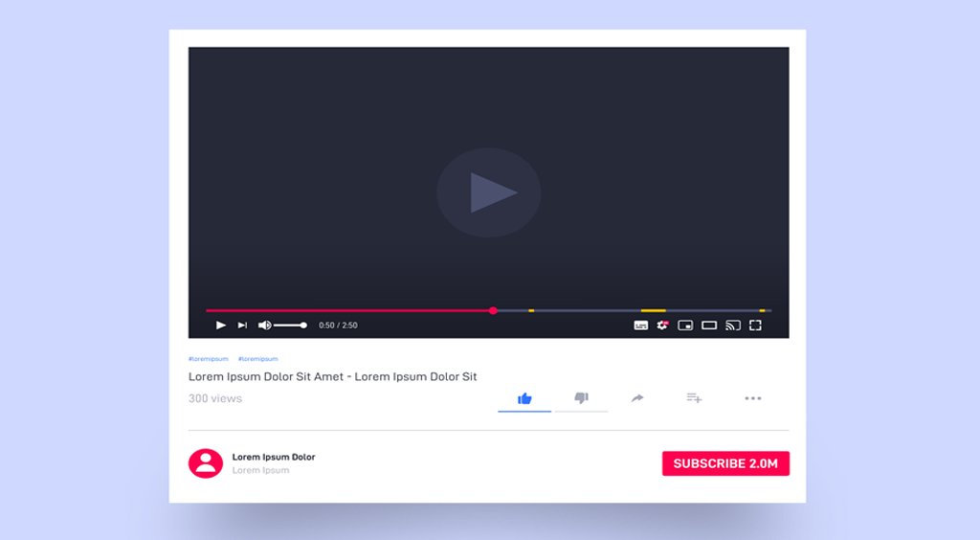Toggle closed captions
The height and width of the screenshot is (540, 980).
tap(640, 326)
